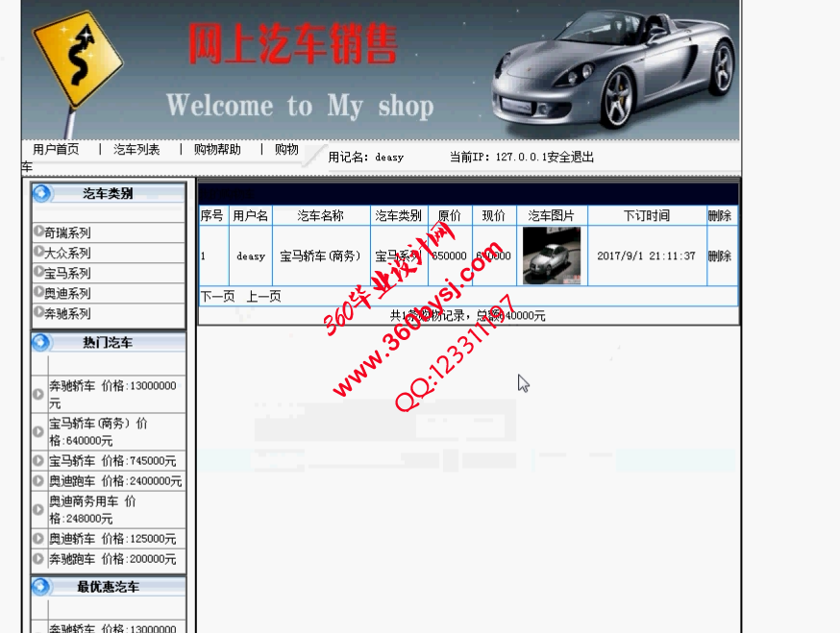Click the arrow icon beside 宝马轿车 价格:745000元
This screenshot has height=633, width=840.
point(38,460)
